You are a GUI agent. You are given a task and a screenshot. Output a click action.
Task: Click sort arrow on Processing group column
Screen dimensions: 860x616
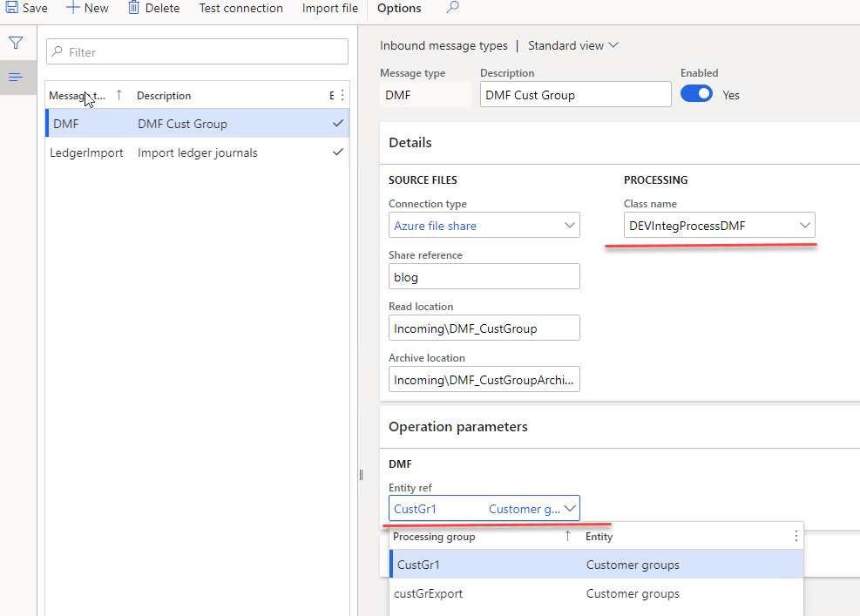click(567, 537)
